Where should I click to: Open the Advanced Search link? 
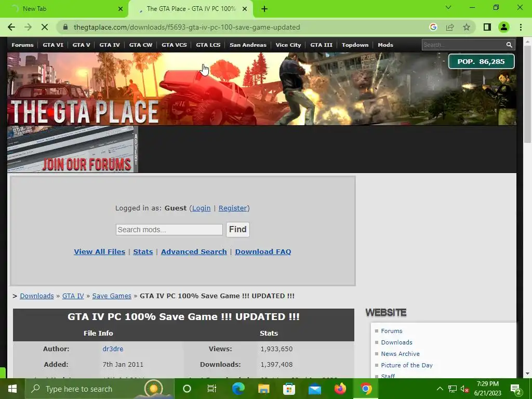[x=194, y=252]
